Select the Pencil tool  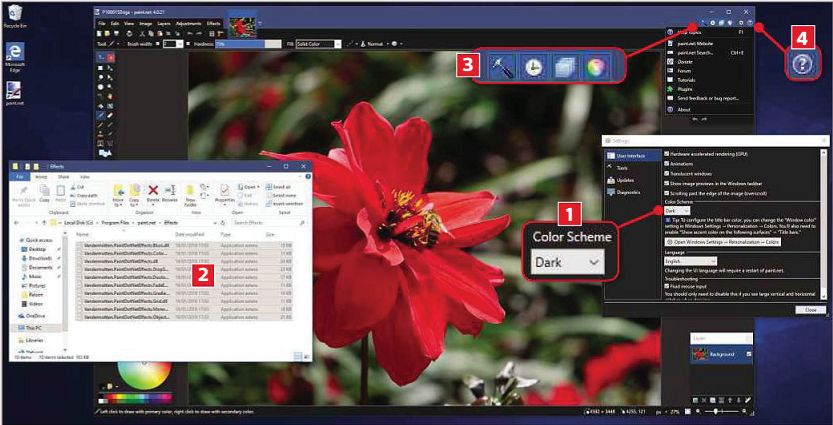click(100, 125)
